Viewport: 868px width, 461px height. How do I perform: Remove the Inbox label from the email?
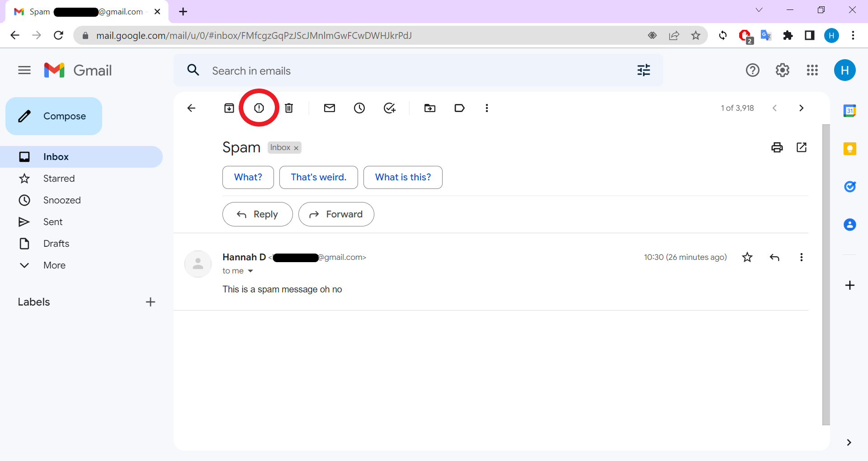click(296, 148)
